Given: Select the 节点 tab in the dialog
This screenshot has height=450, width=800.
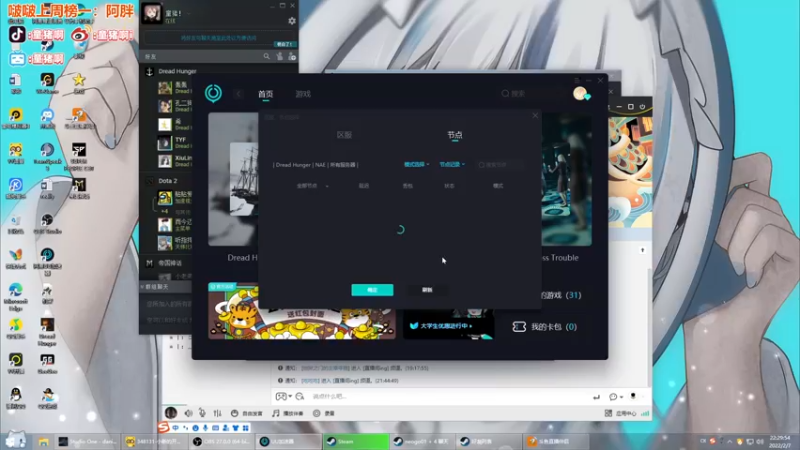Looking at the screenshot, I should pos(455,135).
